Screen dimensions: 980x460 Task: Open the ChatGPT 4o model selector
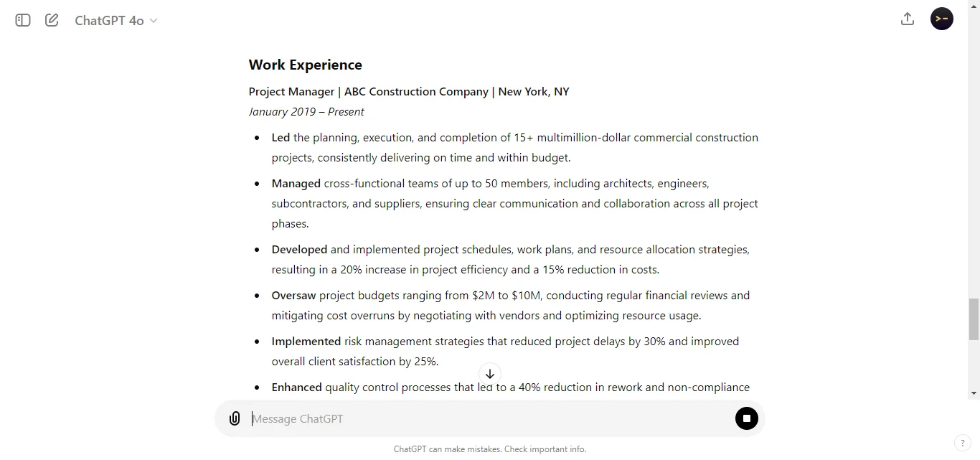coord(116,21)
